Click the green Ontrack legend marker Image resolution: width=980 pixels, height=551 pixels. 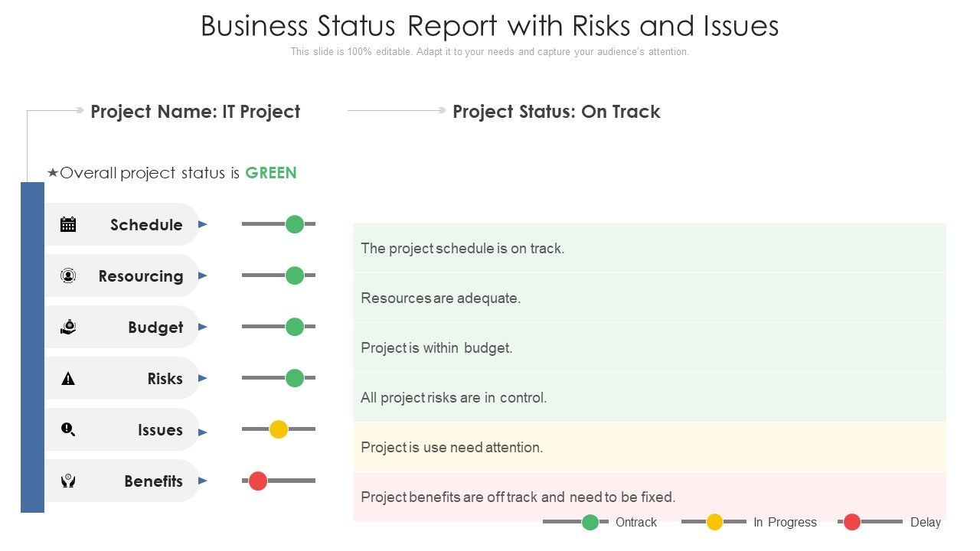590,522
